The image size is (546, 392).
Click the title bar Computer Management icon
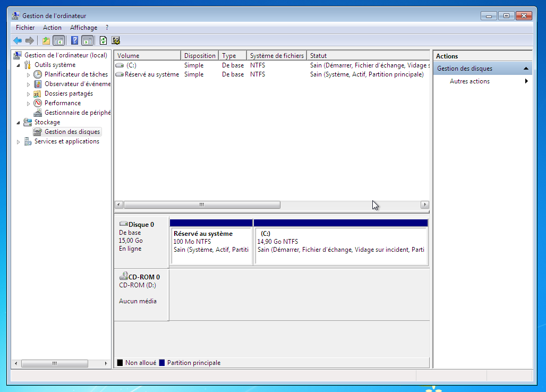[16, 15]
